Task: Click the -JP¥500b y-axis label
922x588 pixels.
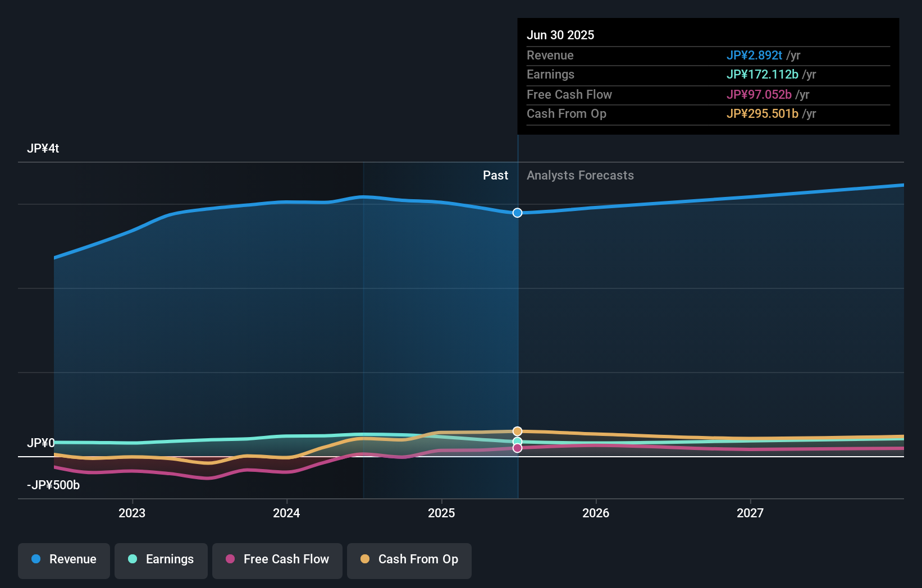Action: (53, 485)
